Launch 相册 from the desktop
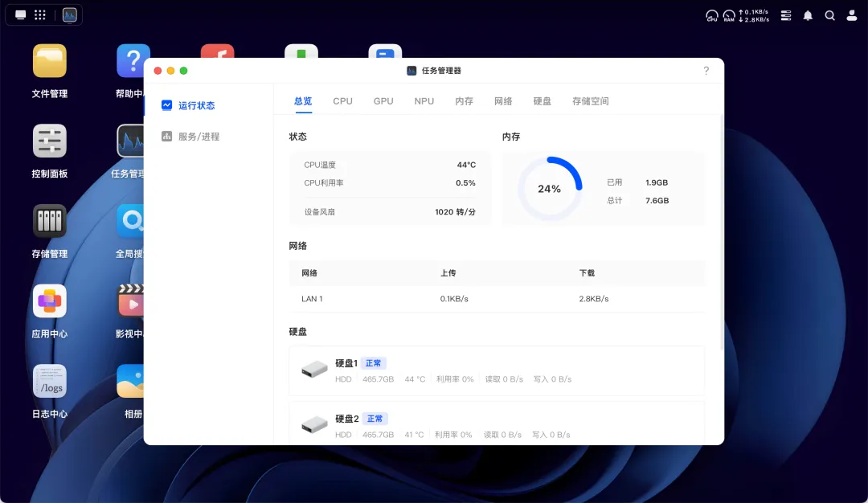This screenshot has height=503, width=868. [x=131, y=381]
